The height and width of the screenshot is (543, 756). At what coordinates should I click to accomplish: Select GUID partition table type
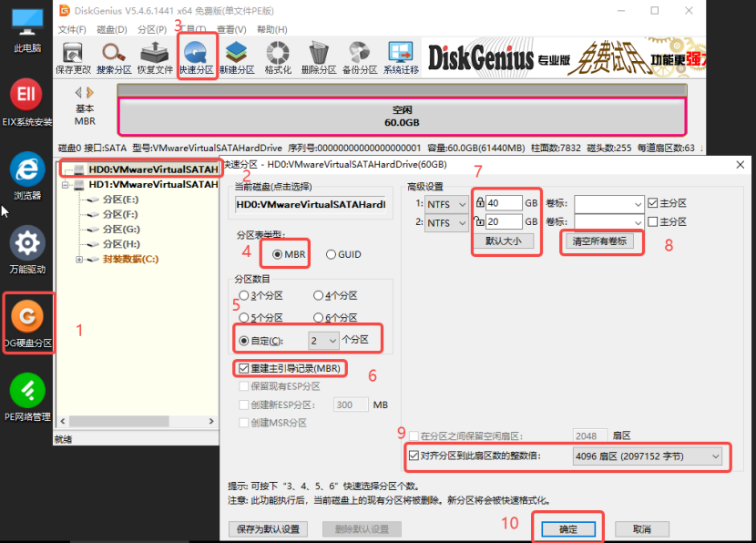(343, 254)
